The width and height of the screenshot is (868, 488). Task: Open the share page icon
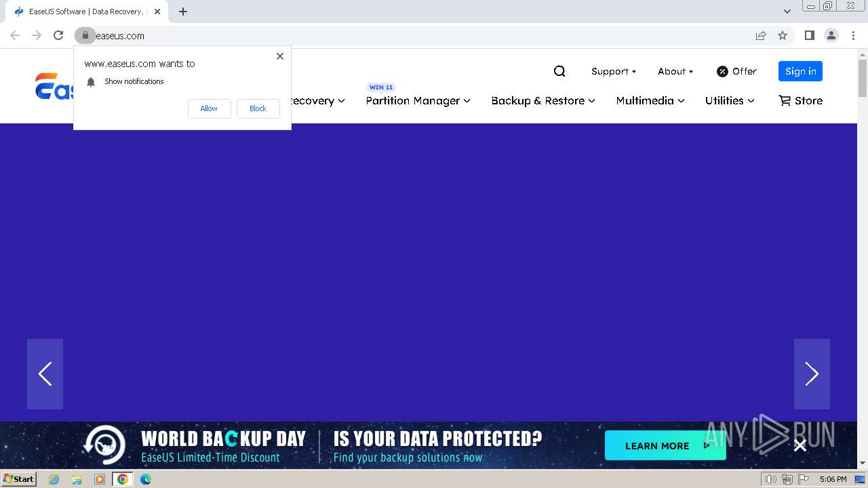pos(761,35)
